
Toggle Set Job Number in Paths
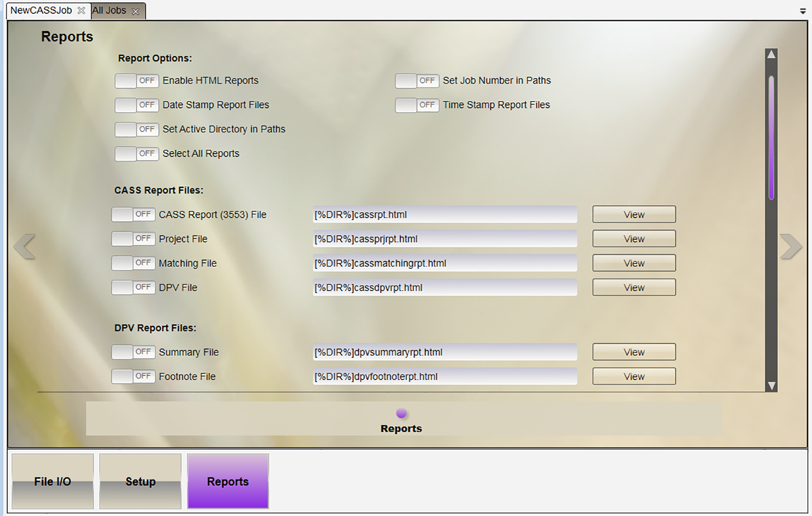point(417,81)
